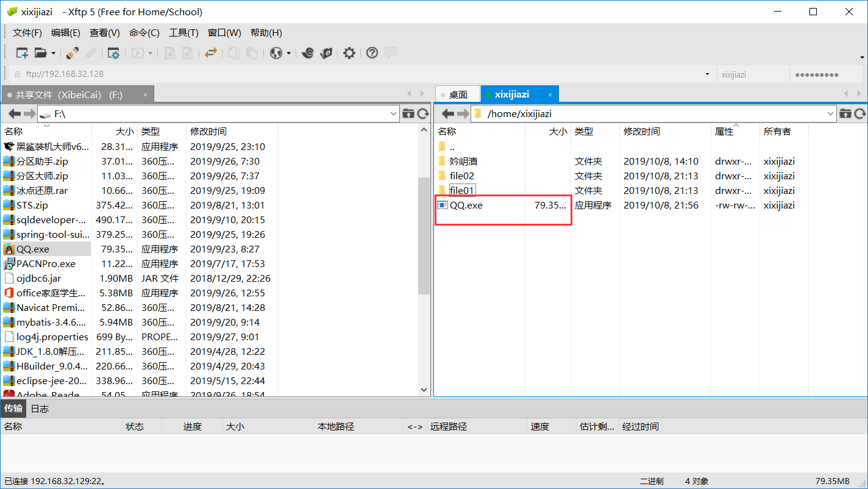Click the xixijiazi username field
The width and height of the screenshot is (868, 489).
pyautogui.click(x=752, y=74)
